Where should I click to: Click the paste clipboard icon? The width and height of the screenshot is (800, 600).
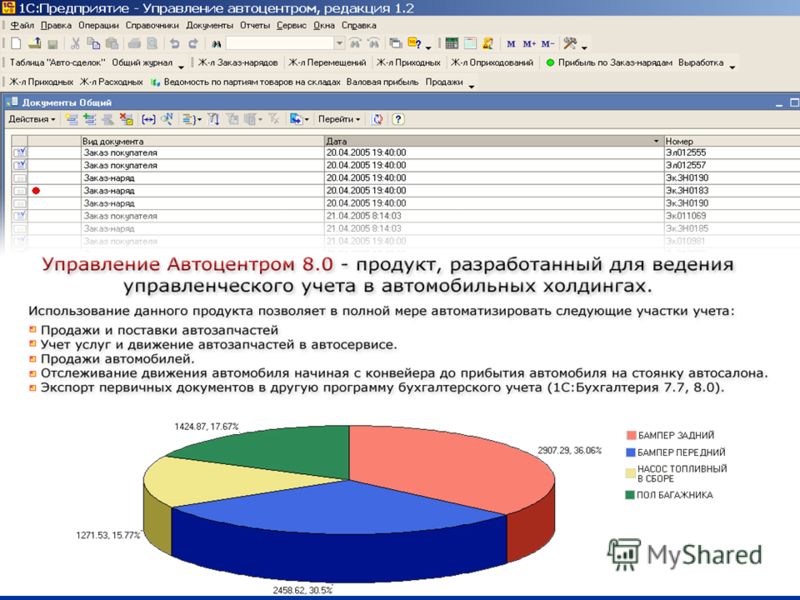112,43
